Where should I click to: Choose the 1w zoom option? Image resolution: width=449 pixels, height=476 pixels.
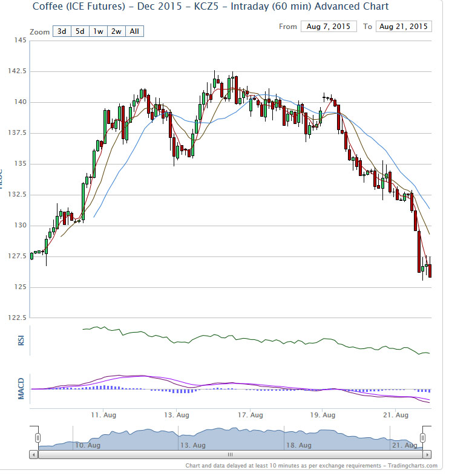98,31
